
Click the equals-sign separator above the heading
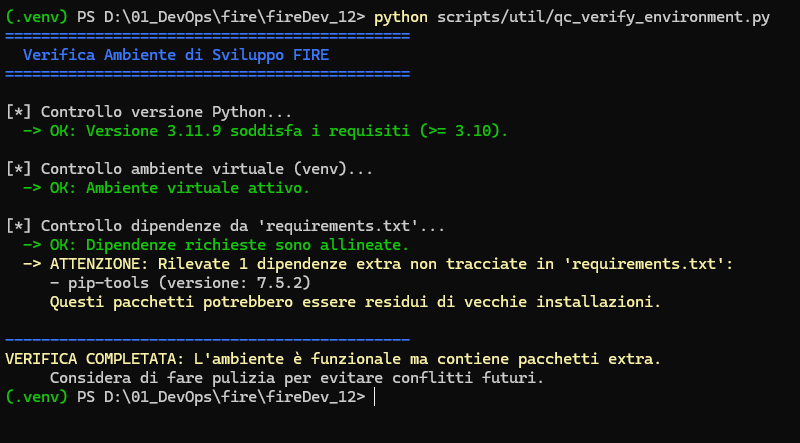tap(207, 36)
